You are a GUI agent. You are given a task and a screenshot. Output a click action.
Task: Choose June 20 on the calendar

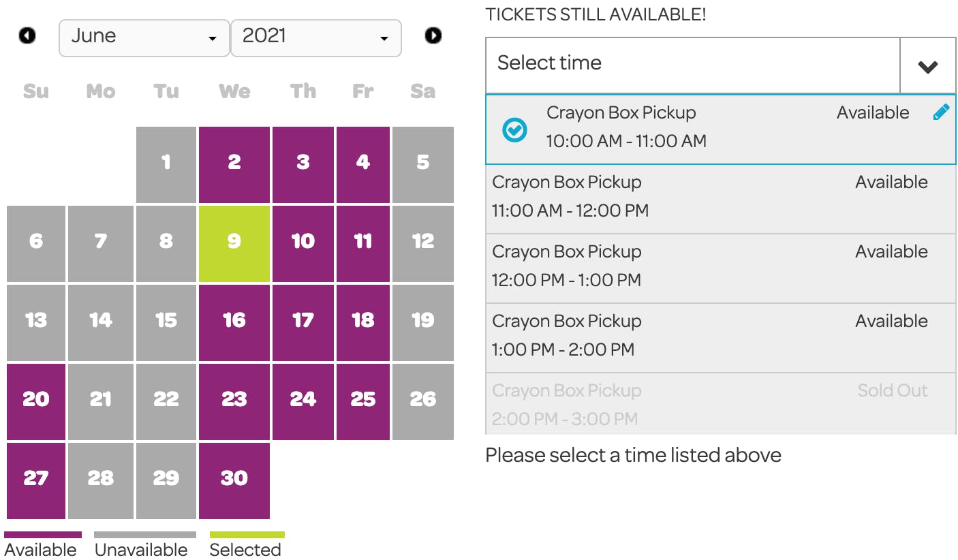[x=36, y=401]
